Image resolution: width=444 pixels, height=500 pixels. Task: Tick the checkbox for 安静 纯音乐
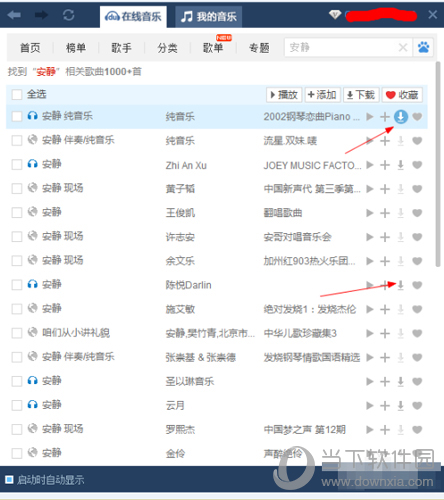(17, 116)
